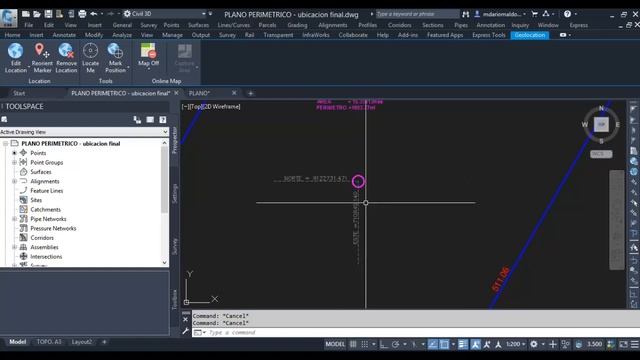640x360 pixels.
Task: Click the signed-in user account name
Action: coord(502,14)
